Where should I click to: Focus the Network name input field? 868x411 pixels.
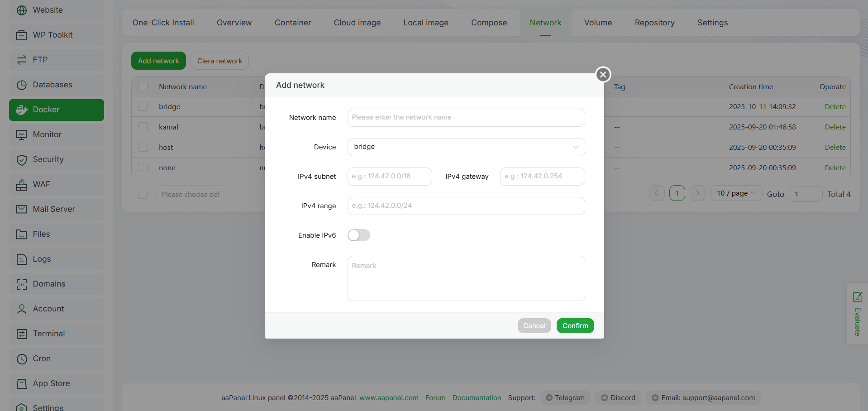click(466, 117)
